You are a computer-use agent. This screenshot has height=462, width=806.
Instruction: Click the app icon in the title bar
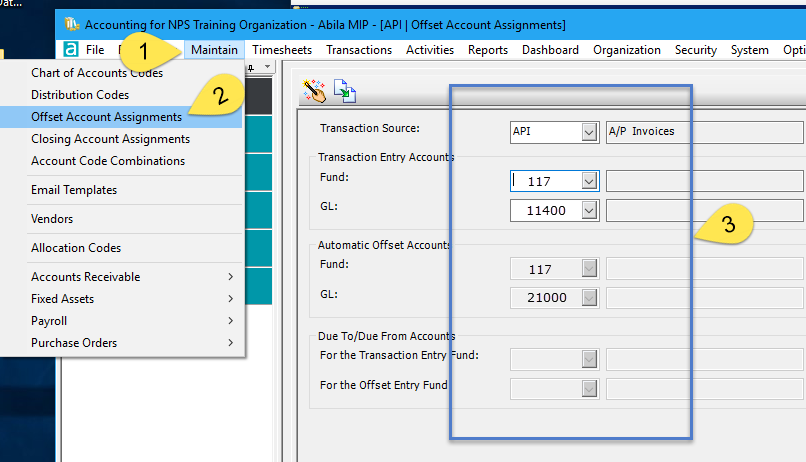70,24
